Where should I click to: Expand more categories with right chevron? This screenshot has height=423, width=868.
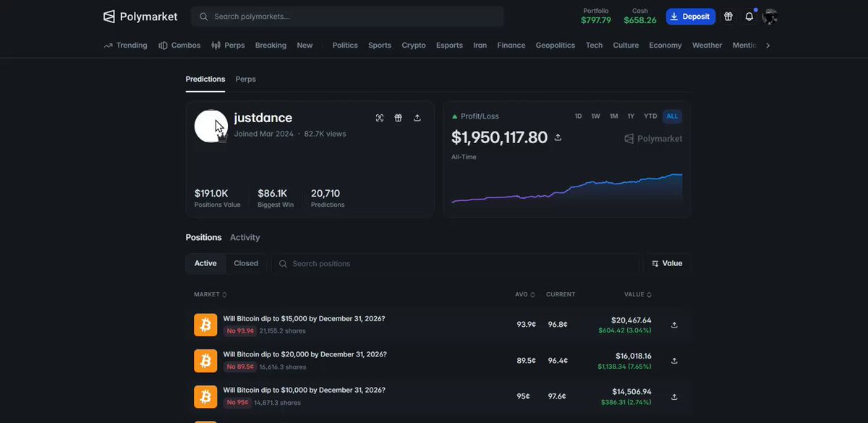[x=767, y=45]
